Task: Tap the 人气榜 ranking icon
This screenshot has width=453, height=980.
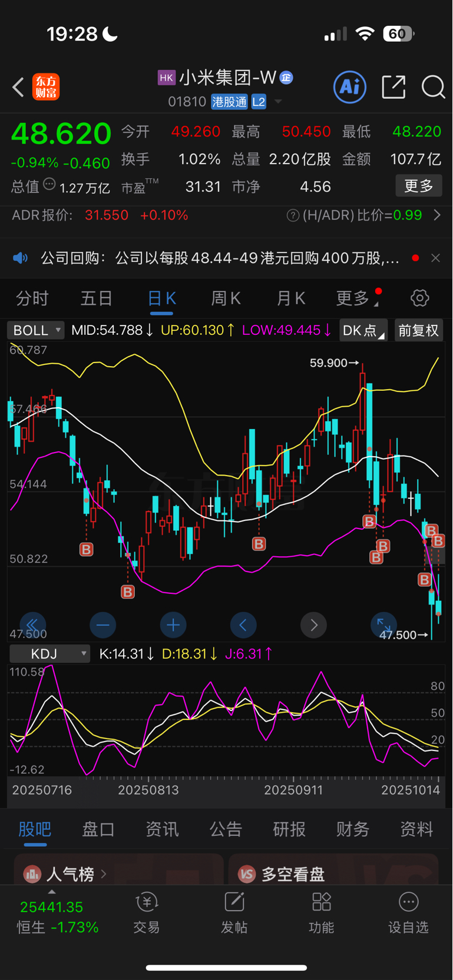Action: coord(32,874)
